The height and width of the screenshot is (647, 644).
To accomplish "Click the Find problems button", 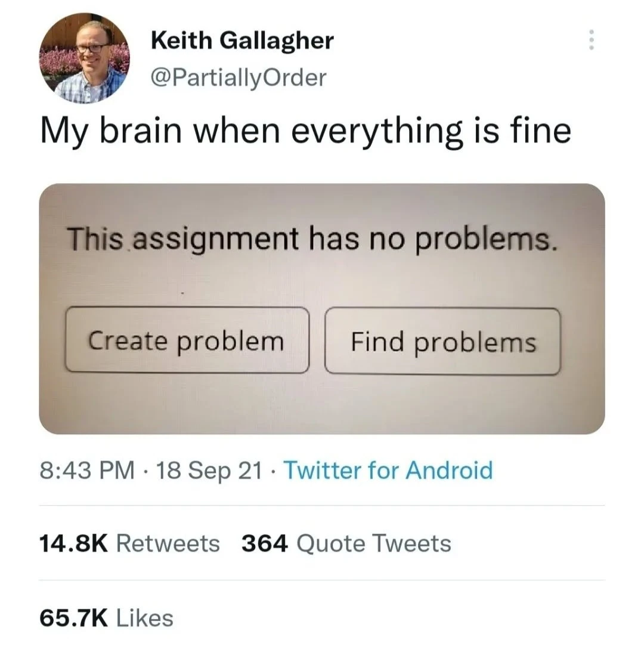I will click(x=442, y=342).
